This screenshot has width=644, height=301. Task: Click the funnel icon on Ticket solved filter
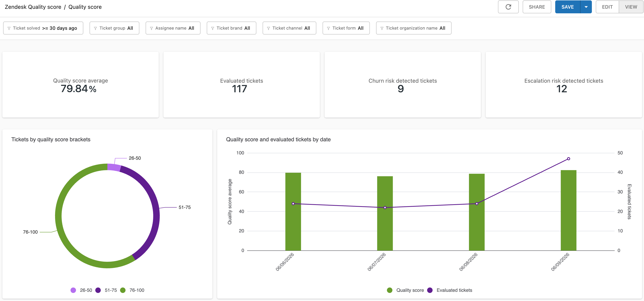9,28
